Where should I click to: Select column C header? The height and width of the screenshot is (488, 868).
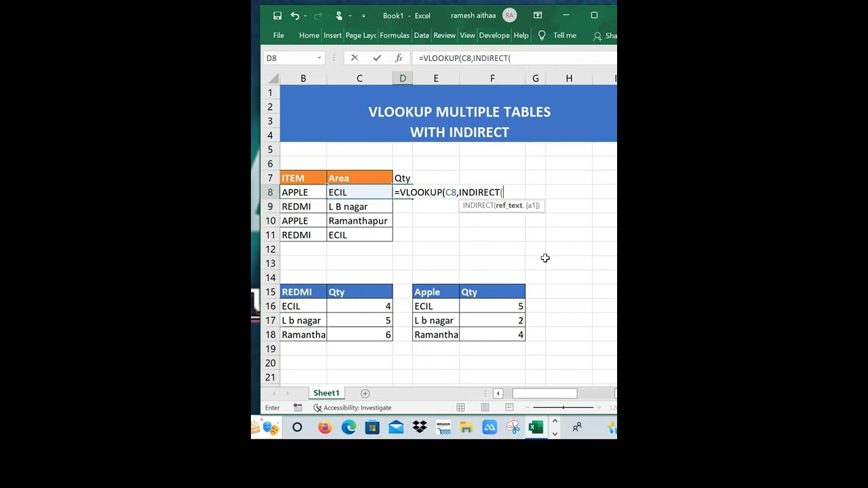[x=359, y=79]
